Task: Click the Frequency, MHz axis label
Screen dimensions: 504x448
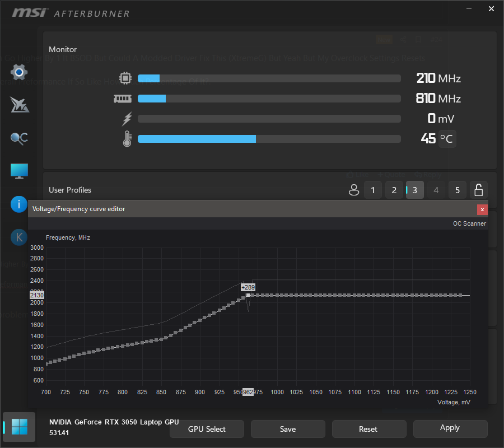Action: [x=68, y=237]
